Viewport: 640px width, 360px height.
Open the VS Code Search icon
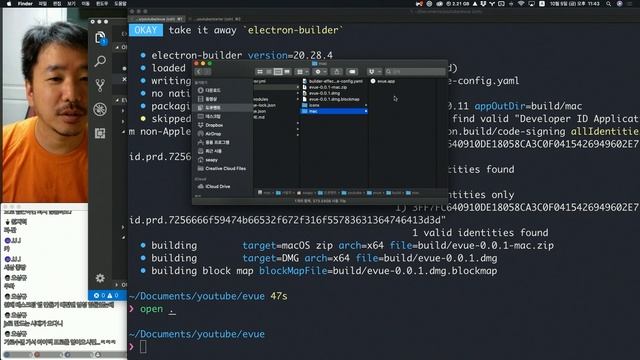click(100, 61)
